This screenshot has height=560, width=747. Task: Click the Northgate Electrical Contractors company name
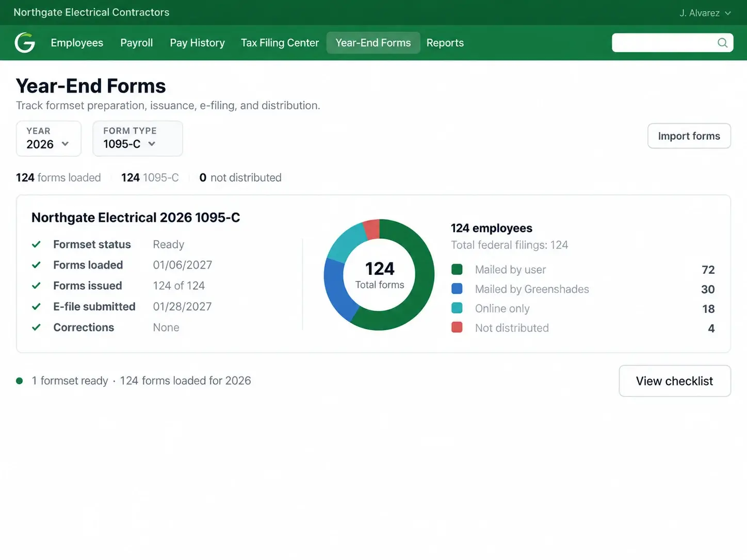pyautogui.click(x=91, y=12)
